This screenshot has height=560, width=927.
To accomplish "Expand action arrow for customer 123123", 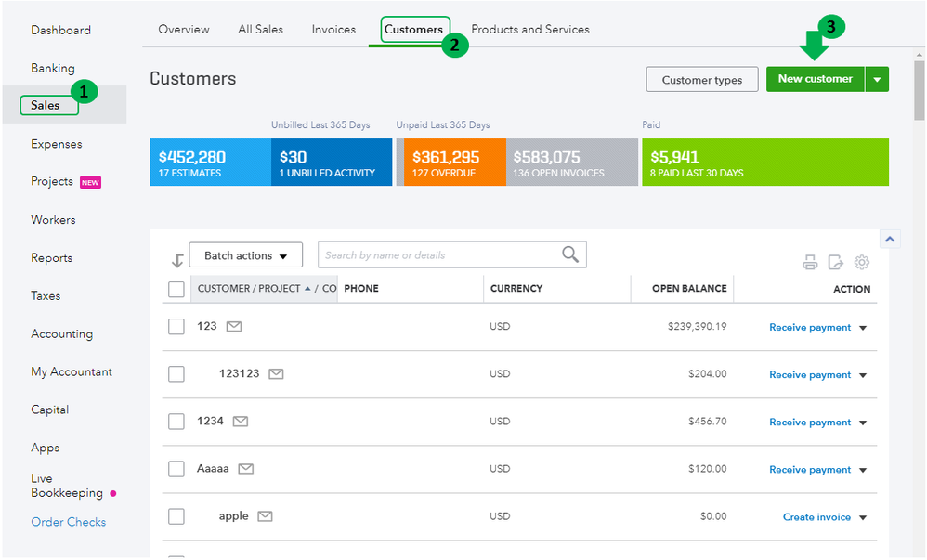I will pos(863,375).
